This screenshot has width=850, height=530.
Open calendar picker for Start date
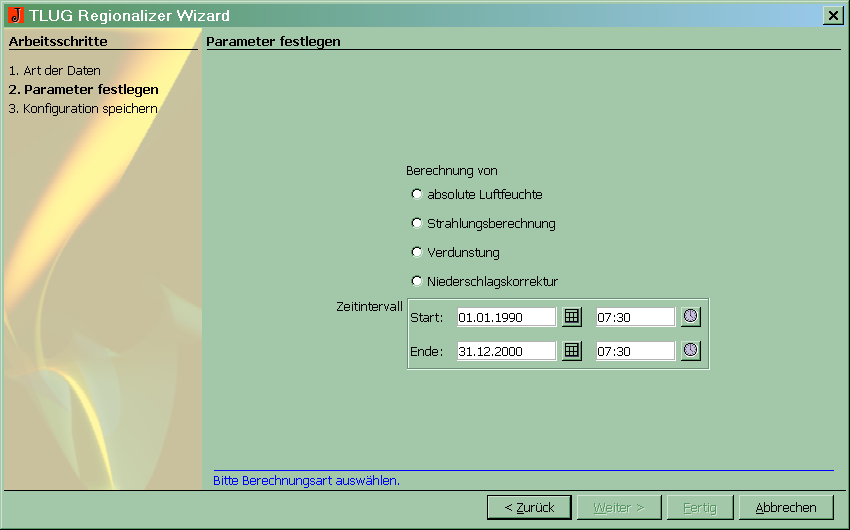[x=571, y=317]
